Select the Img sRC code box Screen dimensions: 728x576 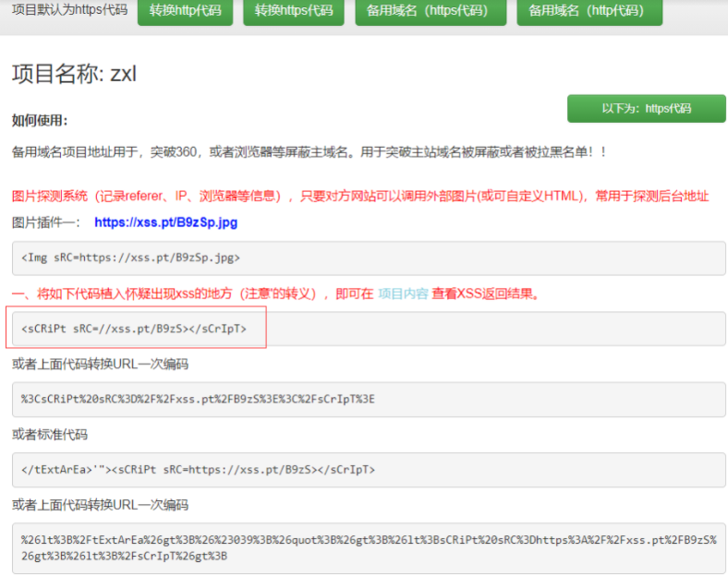click(x=369, y=258)
